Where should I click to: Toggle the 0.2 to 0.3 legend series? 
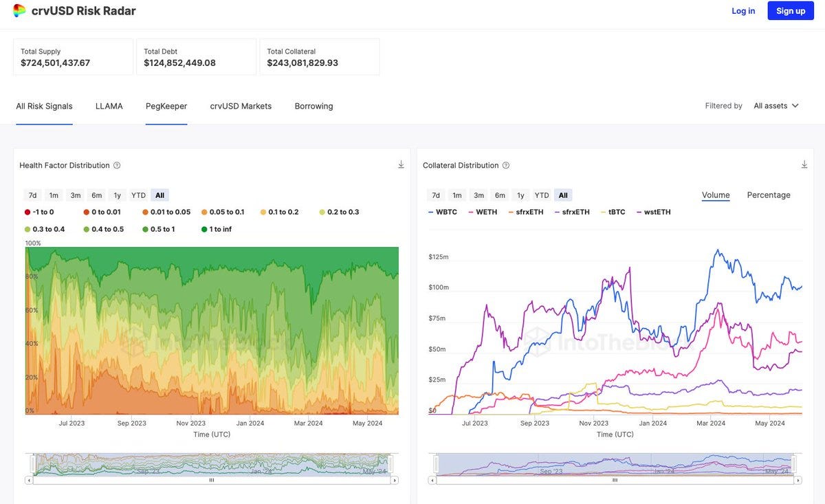coord(339,212)
